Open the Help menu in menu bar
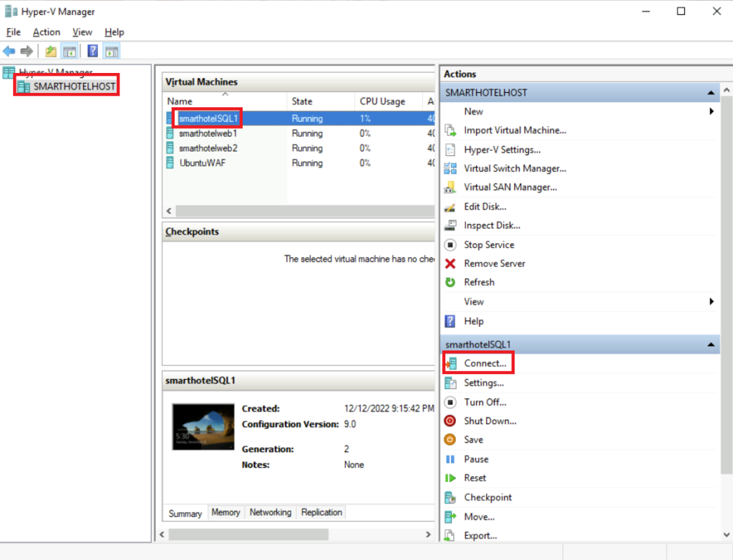Screen dimensions: 733x560 coord(114,32)
